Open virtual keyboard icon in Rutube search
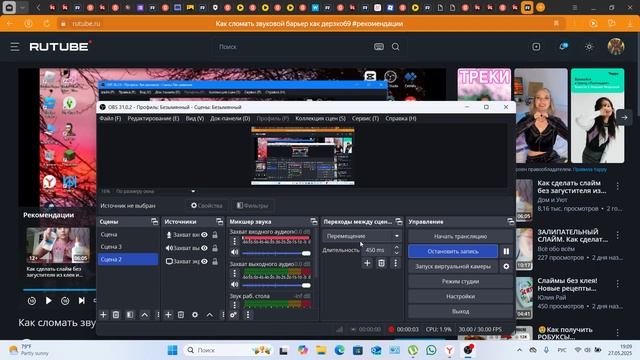Viewport: 640px width, 360px height. [x=379, y=47]
